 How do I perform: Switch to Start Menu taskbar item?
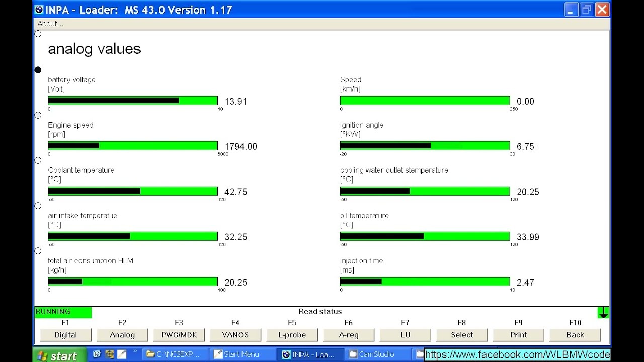pyautogui.click(x=243, y=354)
